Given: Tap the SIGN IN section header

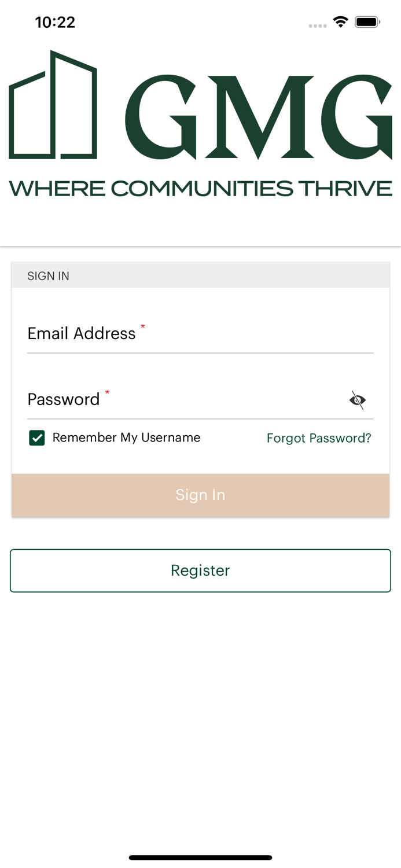Looking at the screenshot, I should coord(49,276).
